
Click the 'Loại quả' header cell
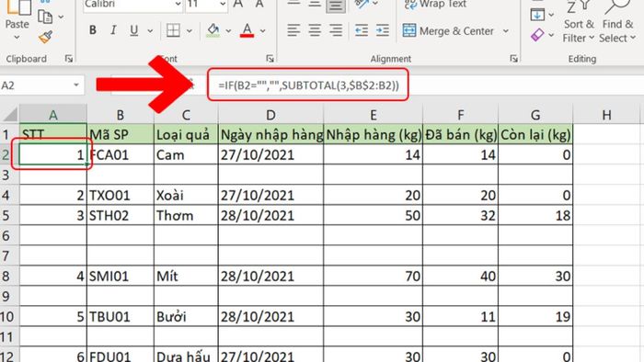click(x=186, y=134)
